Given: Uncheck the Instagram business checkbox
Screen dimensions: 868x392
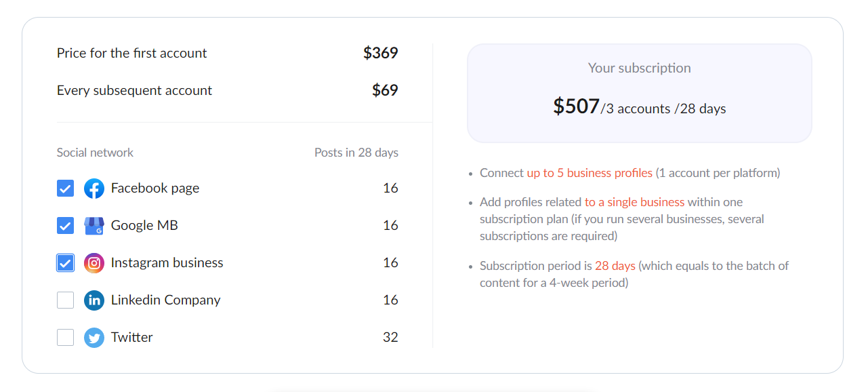Looking at the screenshot, I should click(65, 263).
